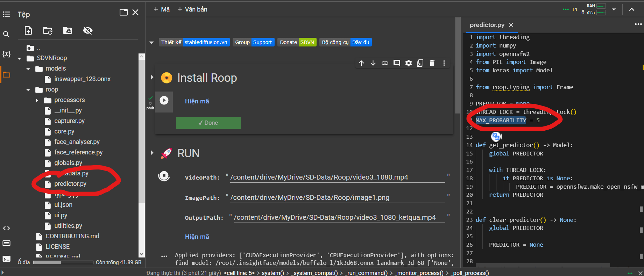Refresh the file browser folder list
Screen dimensions: 644x276
tap(48, 31)
